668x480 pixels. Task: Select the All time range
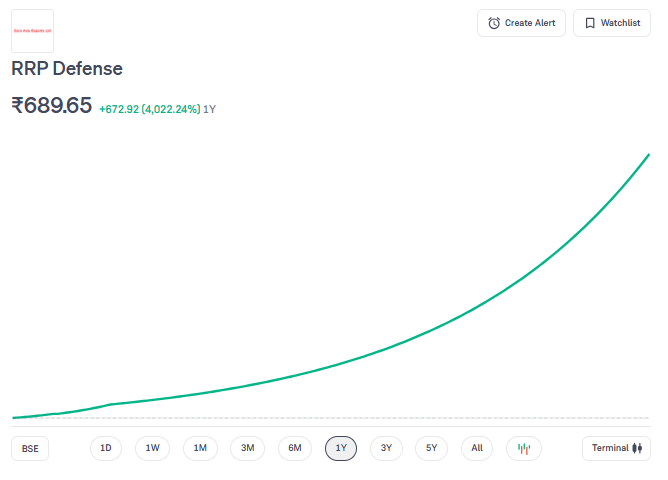pyautogui.click(x=477, y=448)
